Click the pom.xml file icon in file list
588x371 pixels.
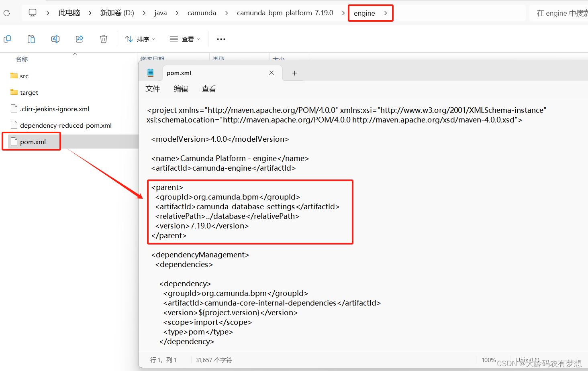tap(14, 141)
